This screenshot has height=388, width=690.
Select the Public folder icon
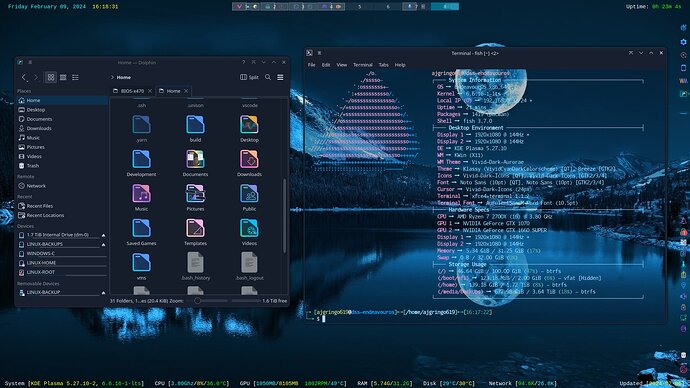pyautogui.click(x=249, y=194)
